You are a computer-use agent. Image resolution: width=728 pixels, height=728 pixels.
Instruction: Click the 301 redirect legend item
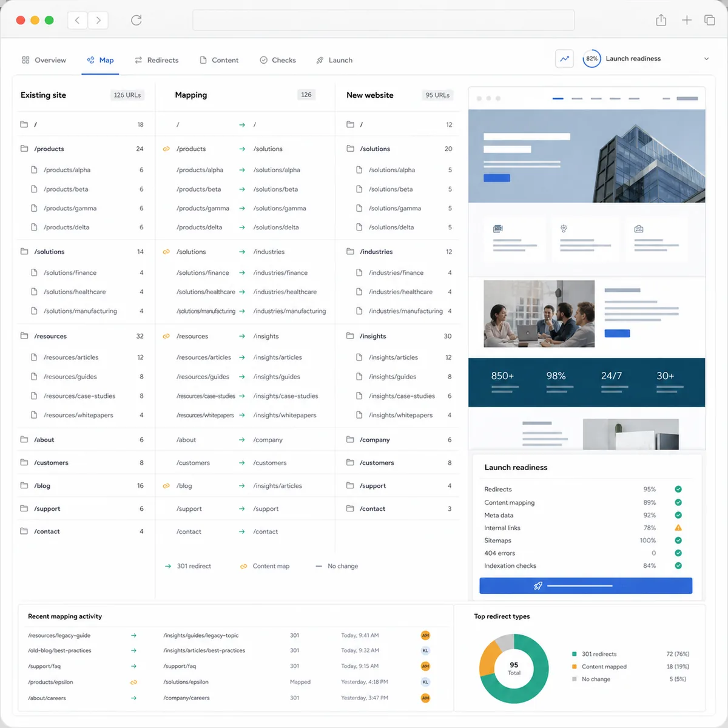pyautogui.click(x=187, y=566)
